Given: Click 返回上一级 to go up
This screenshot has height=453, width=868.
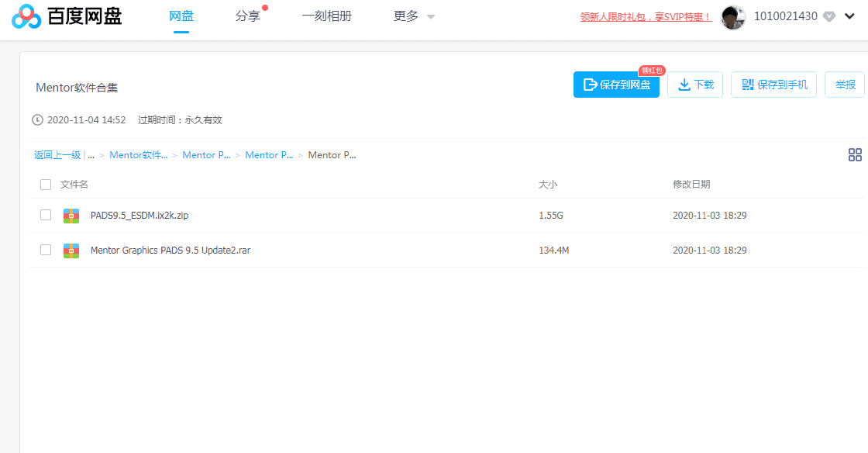Looking at the screenshot, I should pyautogui.click(x=57, y=155).
